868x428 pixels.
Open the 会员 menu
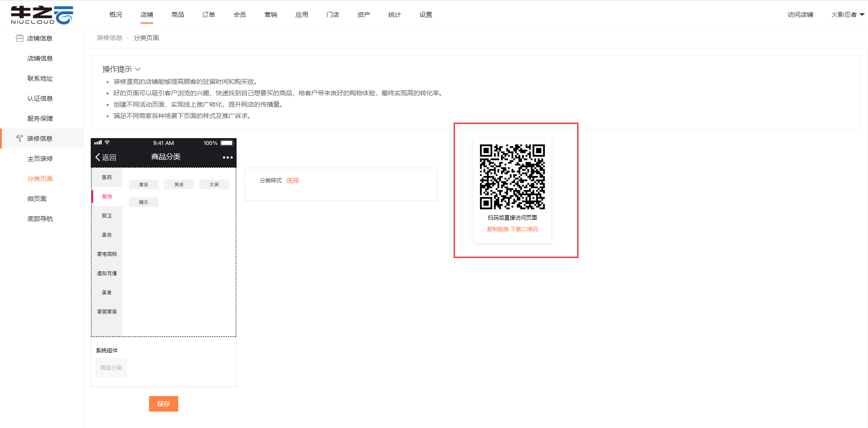coord(240,15)
